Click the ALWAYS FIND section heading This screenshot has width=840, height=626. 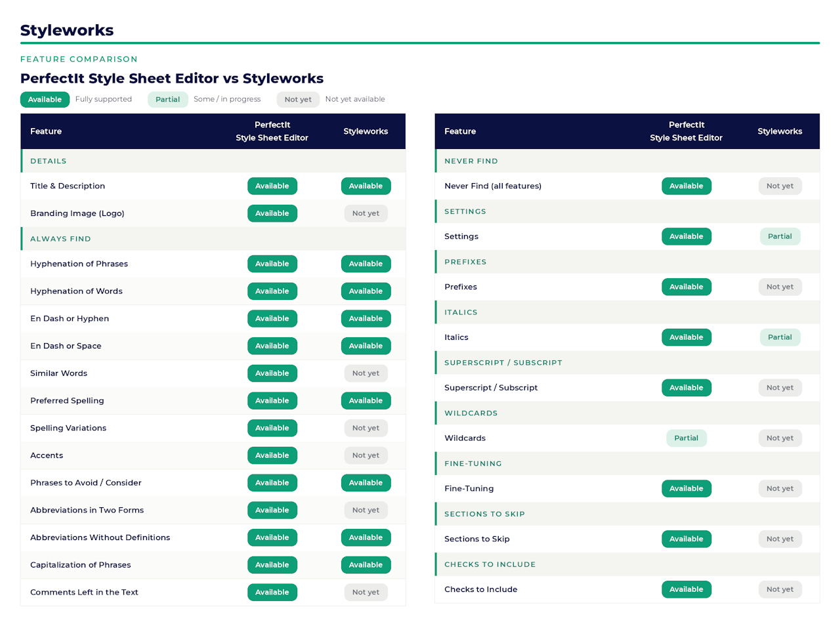point(60,239)
